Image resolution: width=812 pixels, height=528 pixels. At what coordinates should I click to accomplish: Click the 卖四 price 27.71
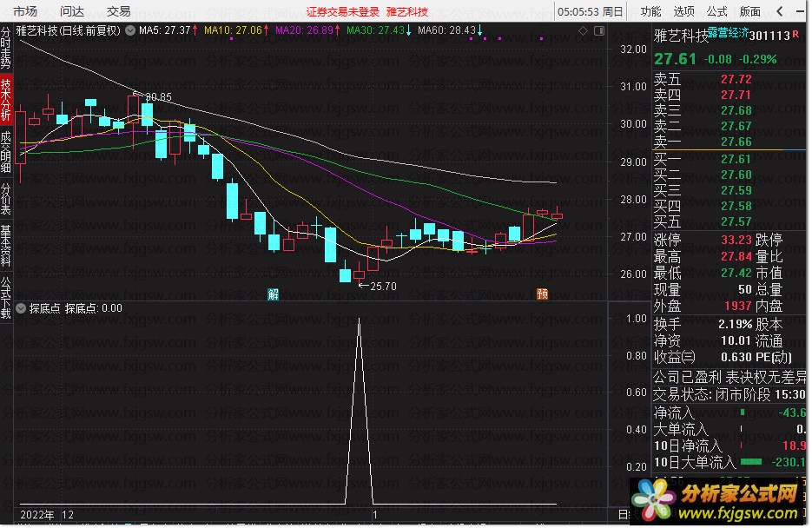(736, 95)
